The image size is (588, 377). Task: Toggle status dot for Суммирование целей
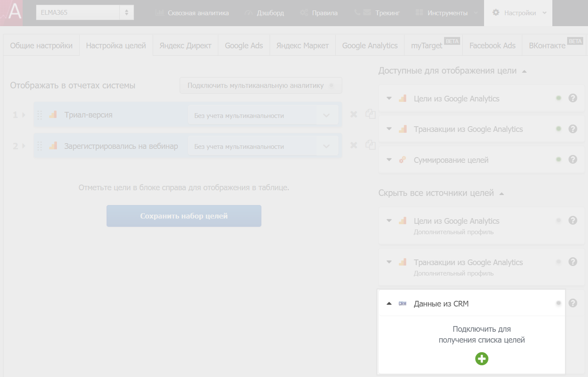(x=558, y=159)
